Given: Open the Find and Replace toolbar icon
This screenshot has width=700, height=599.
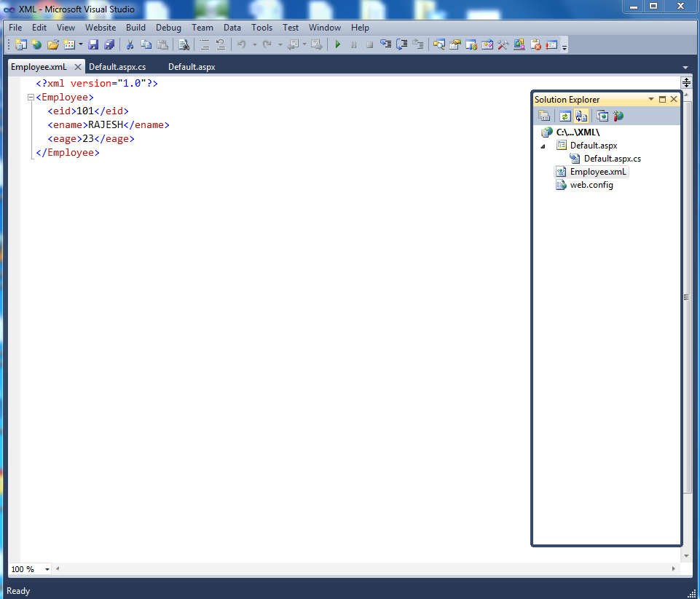Looking at the screenshot, I should pos(184,44).
